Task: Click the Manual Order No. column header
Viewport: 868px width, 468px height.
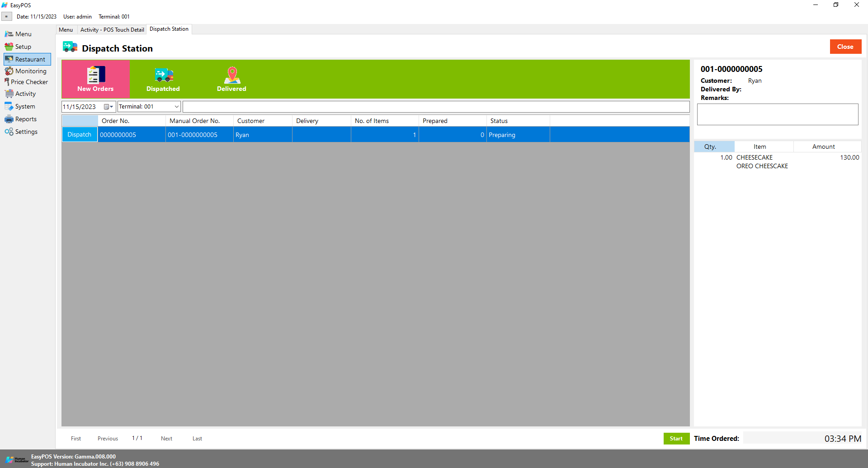Action: pyautogui.click(x=199, y=121)
